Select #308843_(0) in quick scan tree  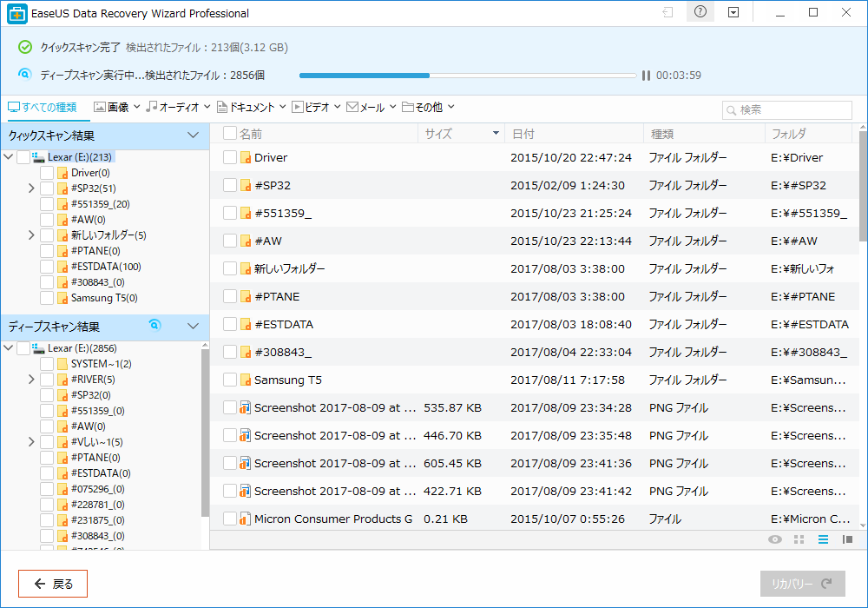click(97, 282)
